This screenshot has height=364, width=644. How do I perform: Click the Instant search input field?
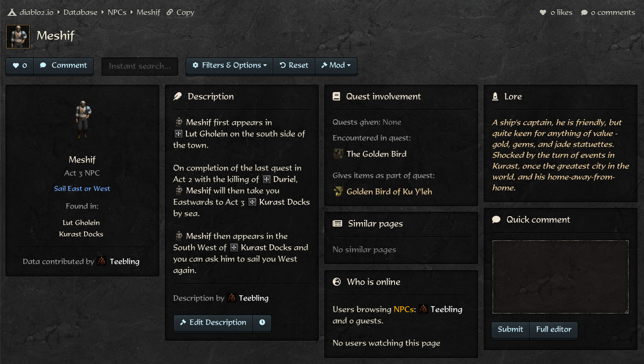(140, 66)
